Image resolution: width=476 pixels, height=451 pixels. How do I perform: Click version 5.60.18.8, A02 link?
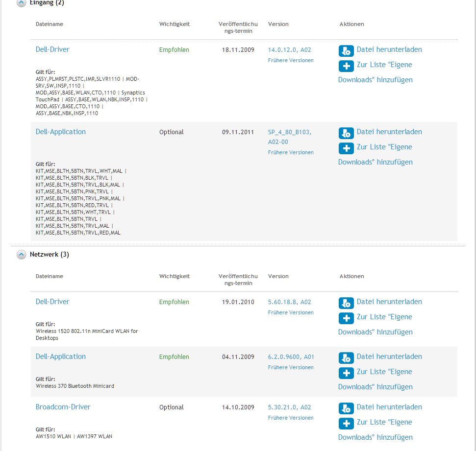tap(290, 302)
